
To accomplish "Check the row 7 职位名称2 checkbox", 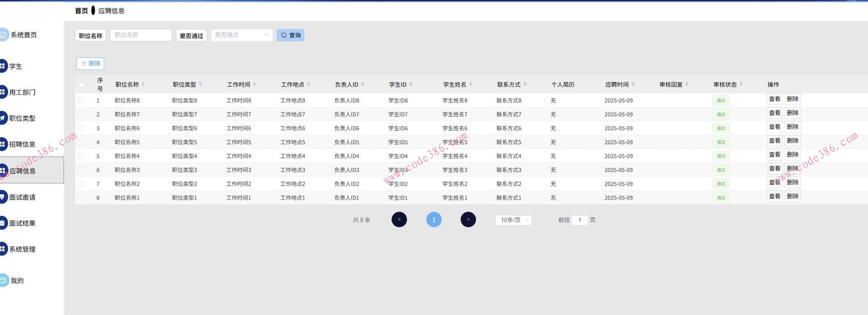I will [x=81, y=184].
